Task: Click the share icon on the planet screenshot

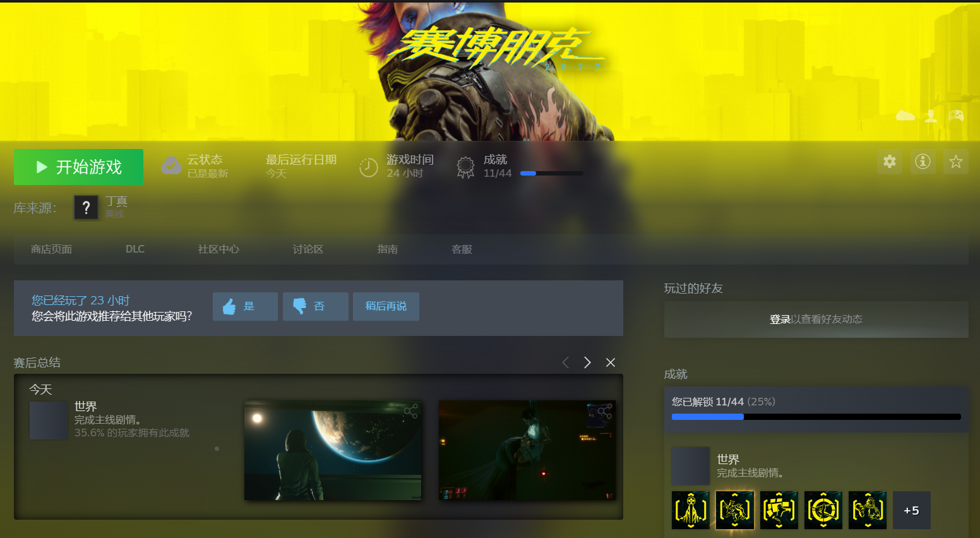Action: point(411,412)
